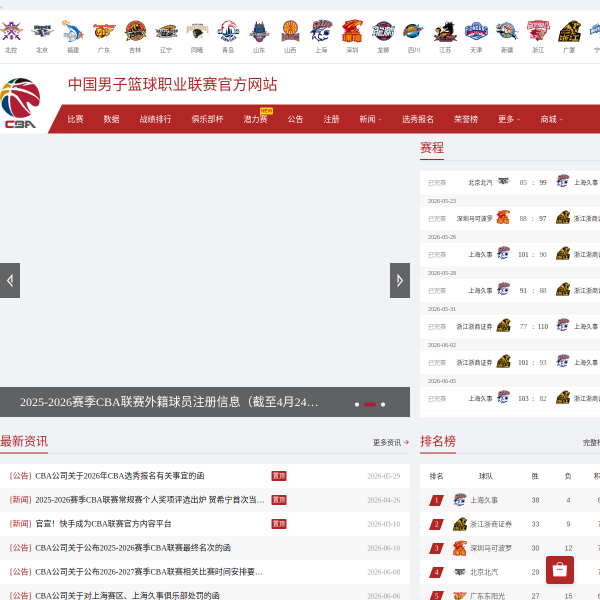
Task: Open the floating red shopping bag button
Action: point(560,570)
